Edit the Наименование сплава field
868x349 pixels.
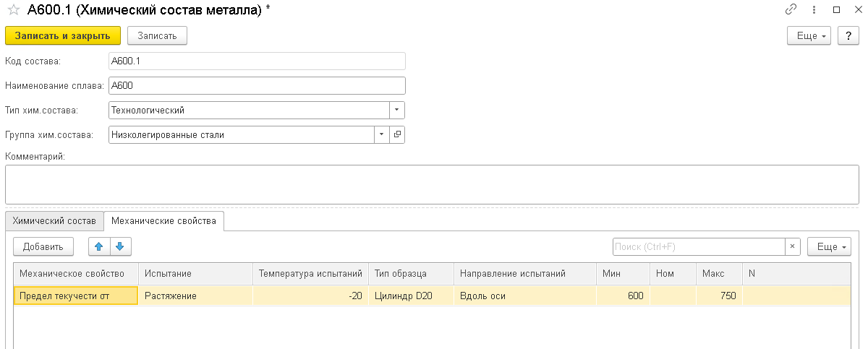coord(257,85)
